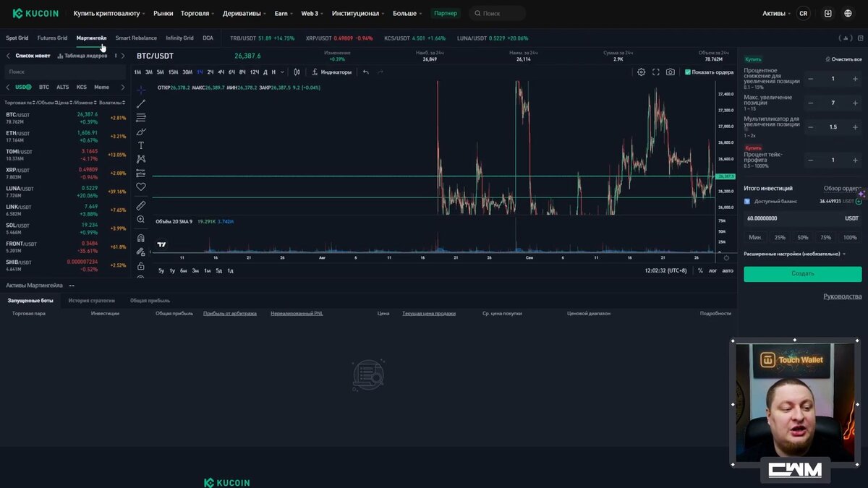Viewport: 868px width, 488px height.
Task: Click the green Создать button
Action: tap(802, 274)
